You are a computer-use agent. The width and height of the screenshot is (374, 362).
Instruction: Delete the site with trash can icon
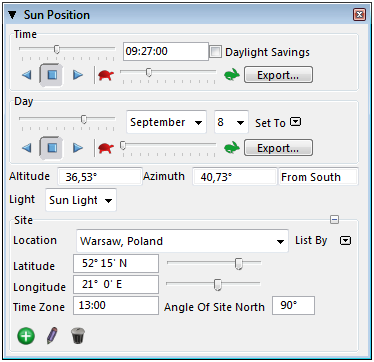pyautogui.click(x=78, y=335)
